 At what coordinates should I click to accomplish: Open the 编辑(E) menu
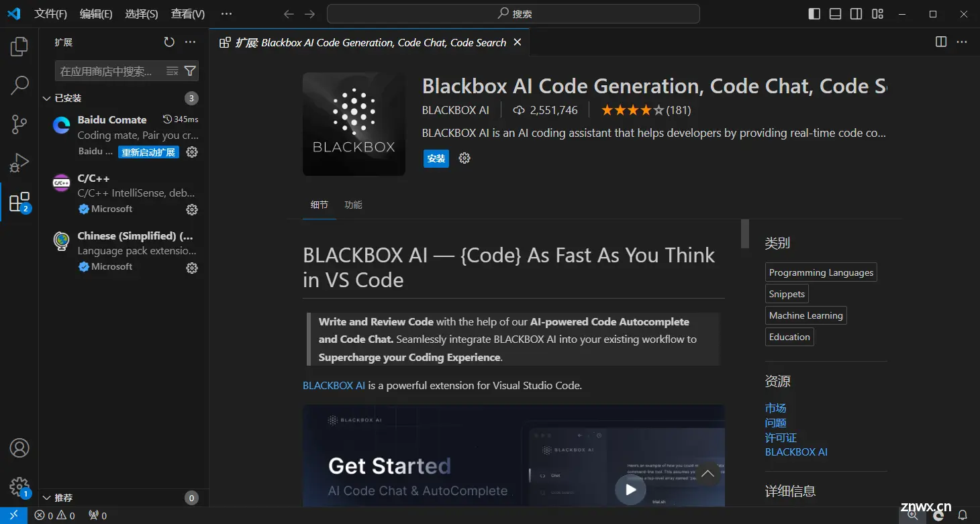tap(96, 14)
